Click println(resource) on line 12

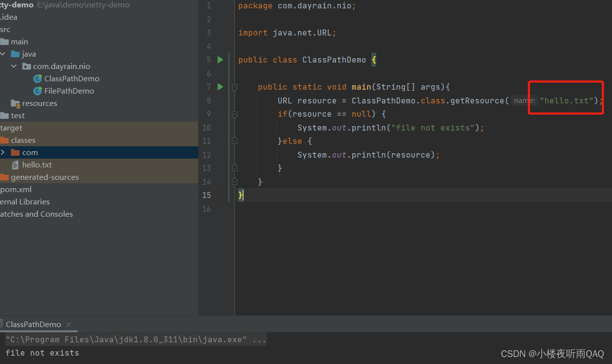tap(368, 155)
